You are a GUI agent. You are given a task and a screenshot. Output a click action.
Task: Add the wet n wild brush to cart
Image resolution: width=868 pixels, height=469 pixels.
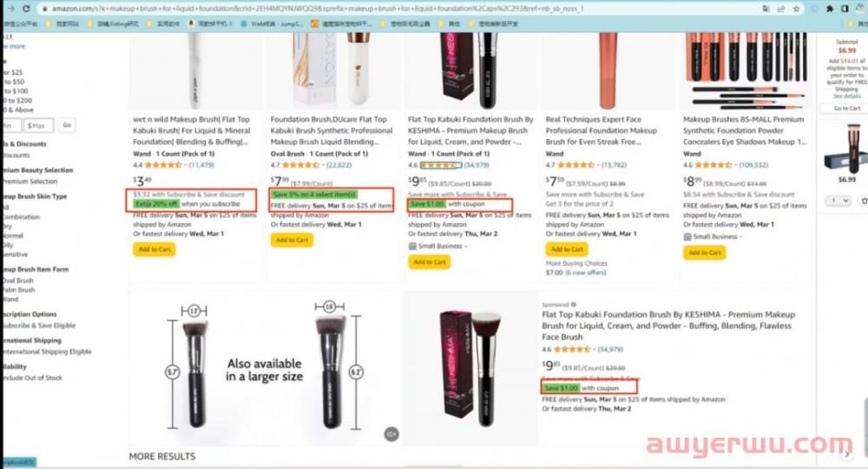tap(155, 250)
